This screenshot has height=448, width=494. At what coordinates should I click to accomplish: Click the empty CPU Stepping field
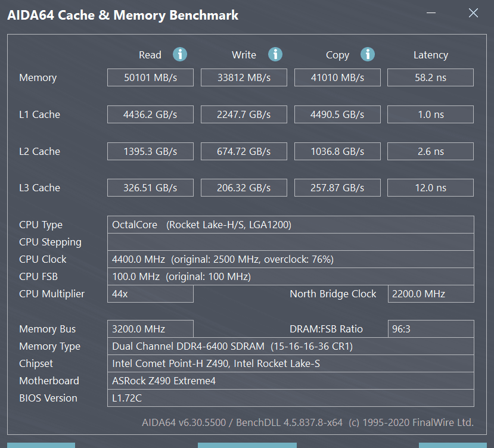click(290, 242)
